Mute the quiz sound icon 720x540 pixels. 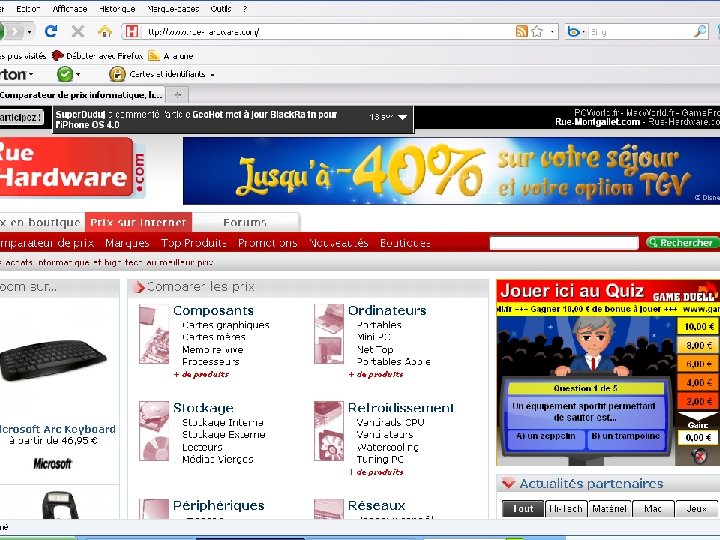pos(699,456)
